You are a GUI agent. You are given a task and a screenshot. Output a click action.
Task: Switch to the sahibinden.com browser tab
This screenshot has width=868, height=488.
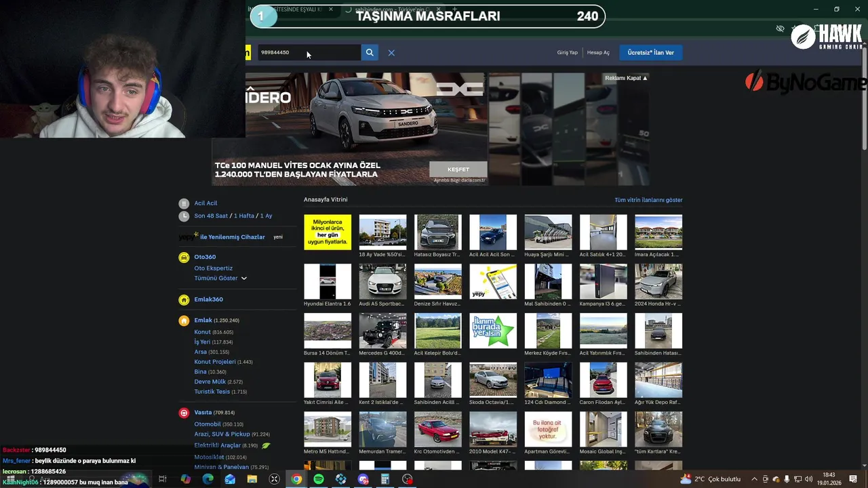pos(393,9)
